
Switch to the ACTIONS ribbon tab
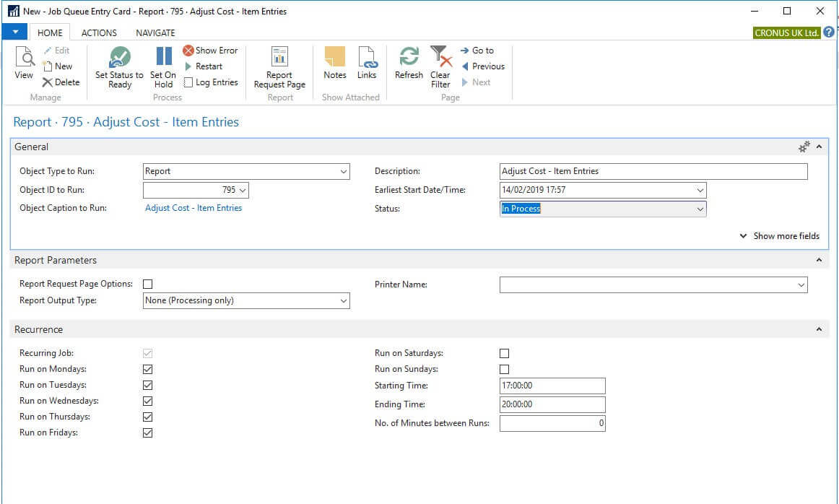tap(99, 33)
